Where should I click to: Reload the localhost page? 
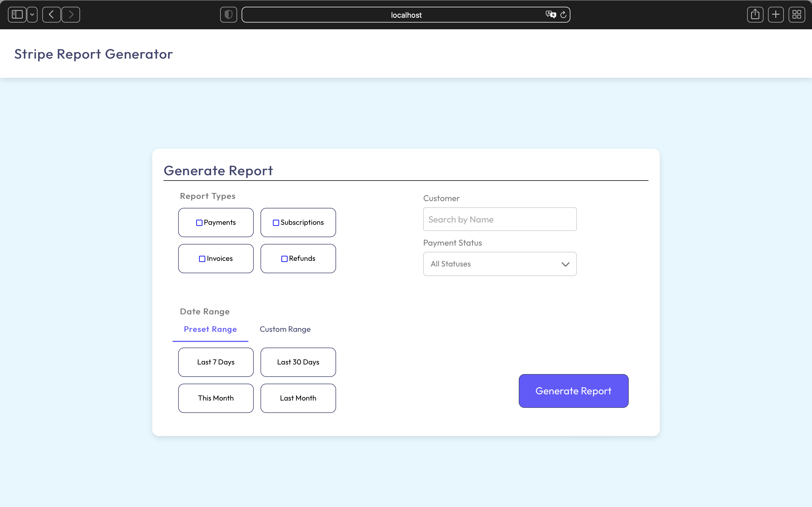coord(563,14)
